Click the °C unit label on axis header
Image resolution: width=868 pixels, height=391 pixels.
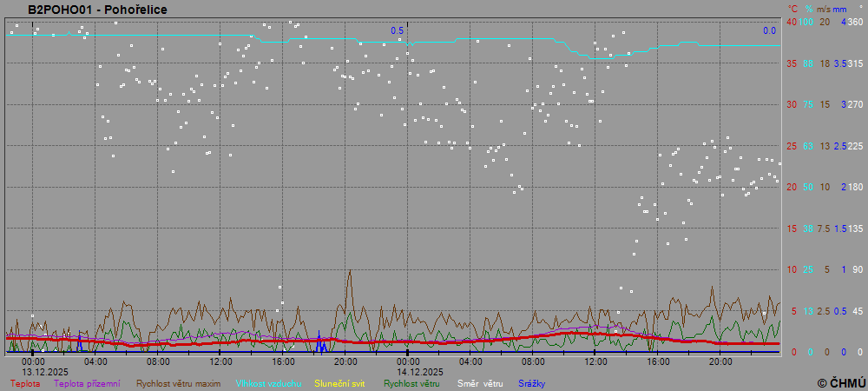click(x=791, y=9)
